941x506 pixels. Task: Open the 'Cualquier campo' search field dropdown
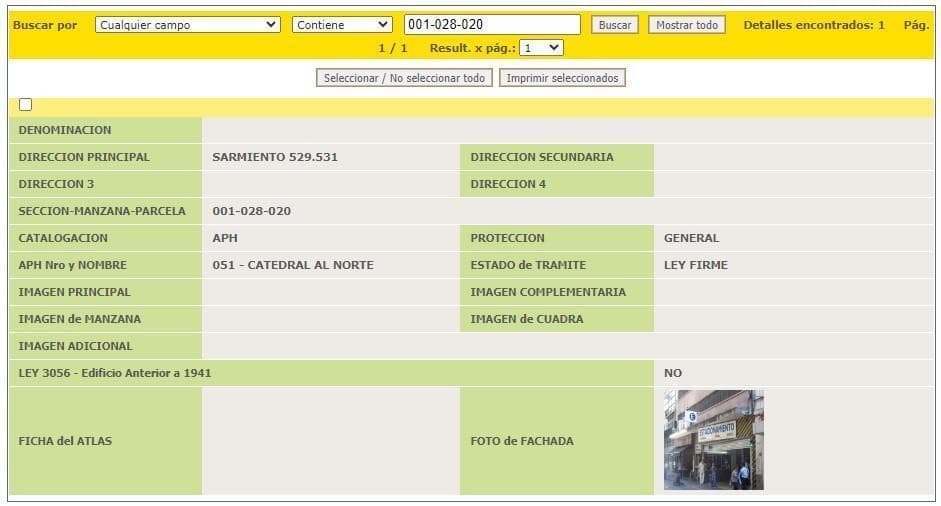pos(187,25)
